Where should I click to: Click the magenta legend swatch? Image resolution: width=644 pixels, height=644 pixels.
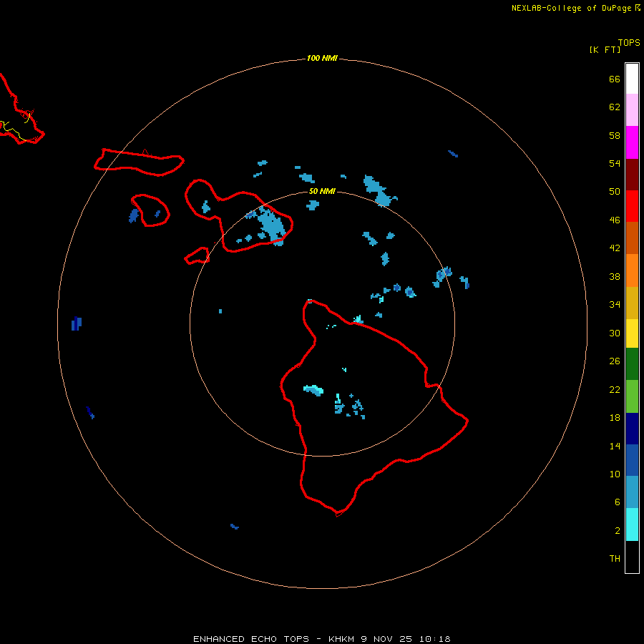632,142
